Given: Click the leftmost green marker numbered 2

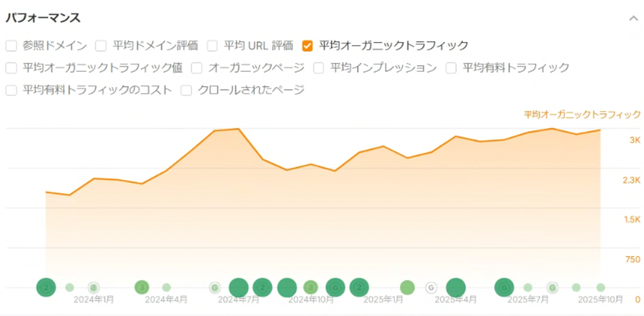Looking at the screenshot, I should tap(46, 288).
